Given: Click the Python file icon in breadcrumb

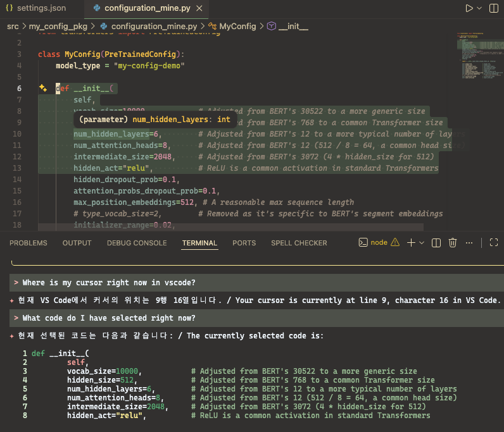Looking at the screenshot, I should (x=104, y=27).
